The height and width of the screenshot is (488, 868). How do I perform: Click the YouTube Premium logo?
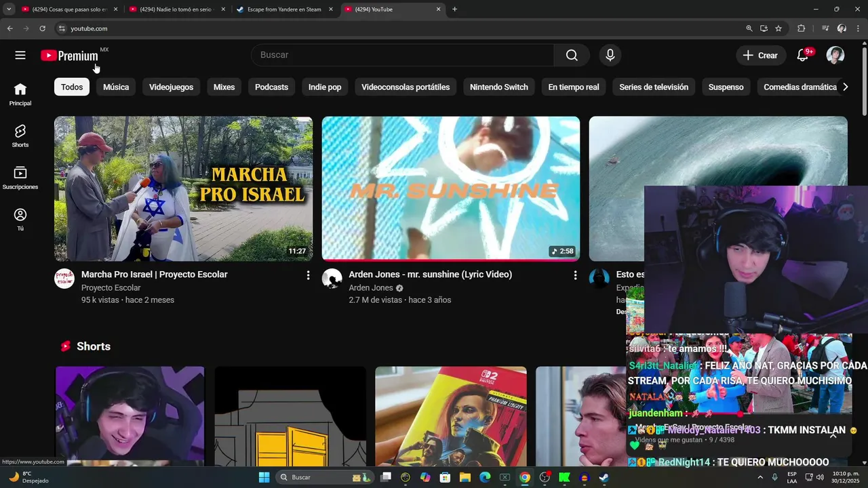(x=69, y=56)
